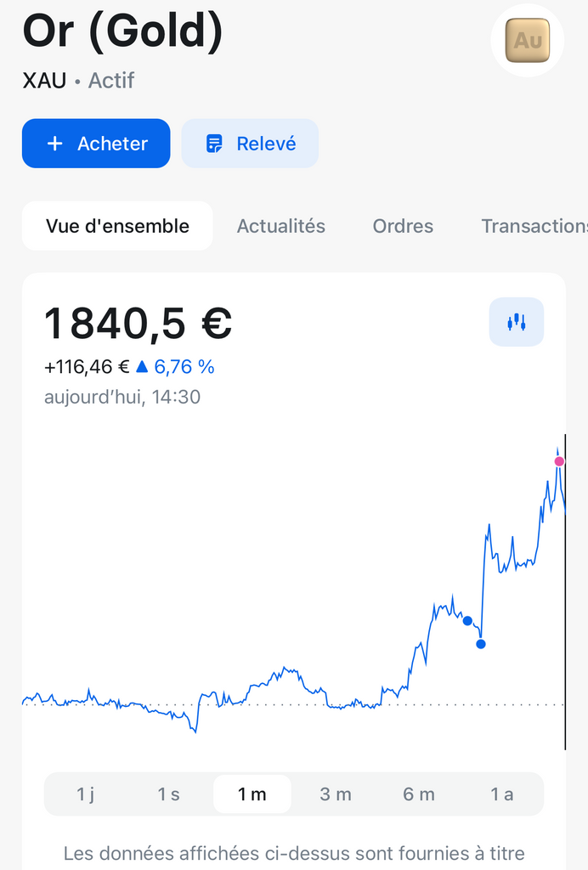Select the 1 j time range
The width and height of the screenshot is (588, 870).
86,794
